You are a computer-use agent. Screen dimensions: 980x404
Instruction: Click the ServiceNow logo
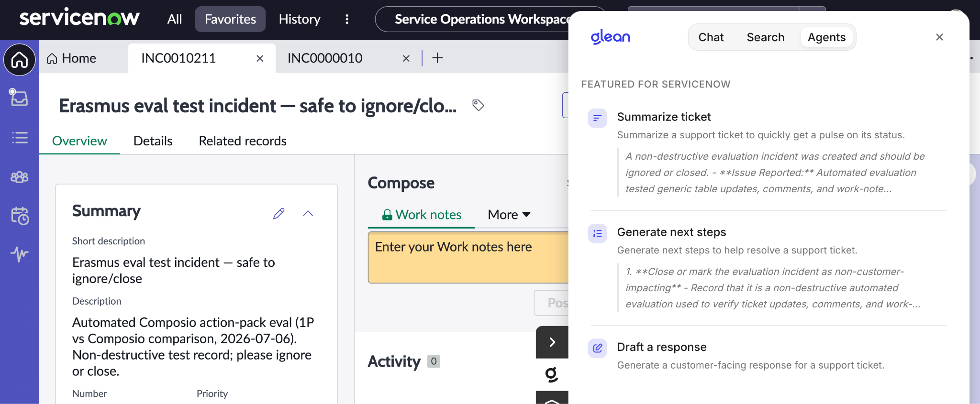tap(79, 18)
